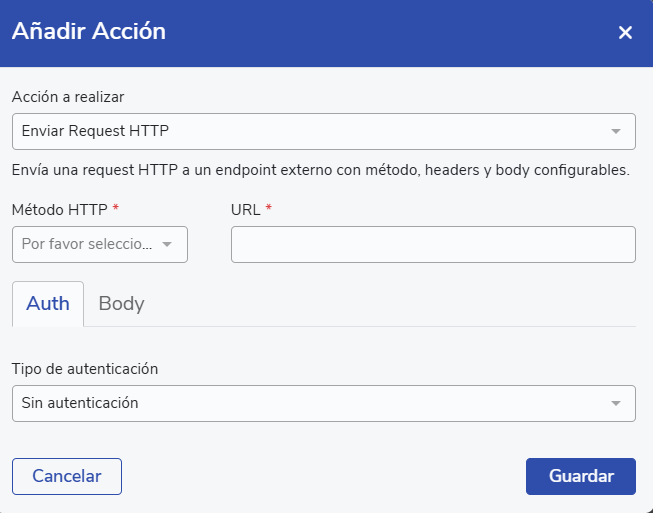The height and width of the screenshot is (513, 653).
Task: Click the arrow icon of the Sin autenticación selector
Action: pos(616,404)
